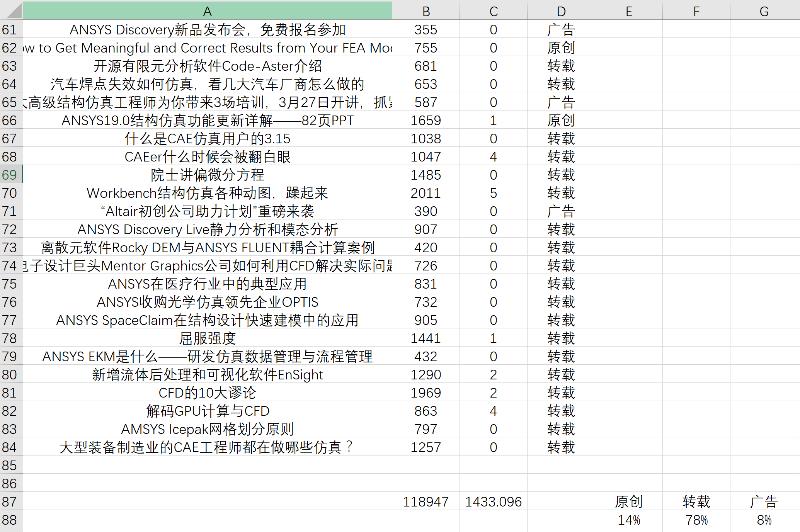Click the value 5 in column C
Viewport: 800px width, 532px height.
click(x=494, y=193)
